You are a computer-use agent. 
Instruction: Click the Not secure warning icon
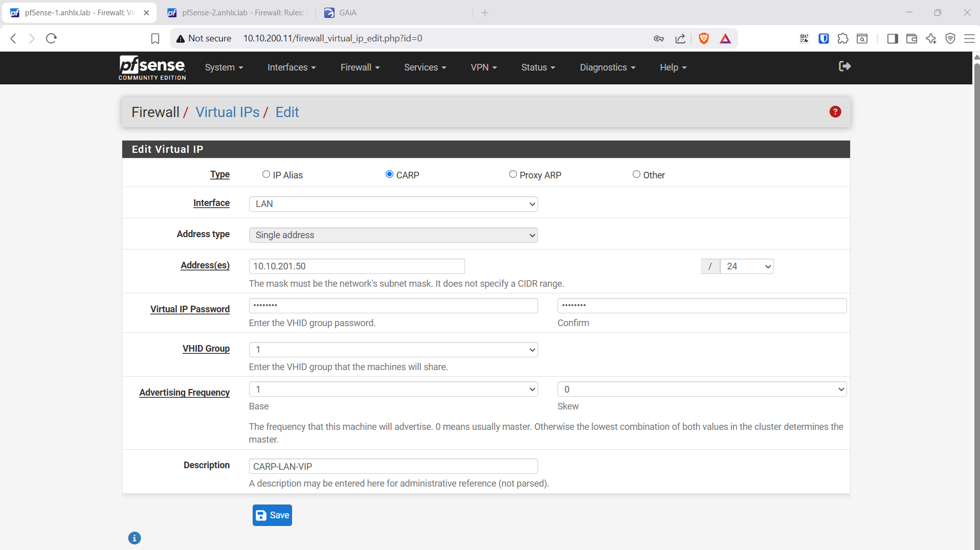point(181,39)
